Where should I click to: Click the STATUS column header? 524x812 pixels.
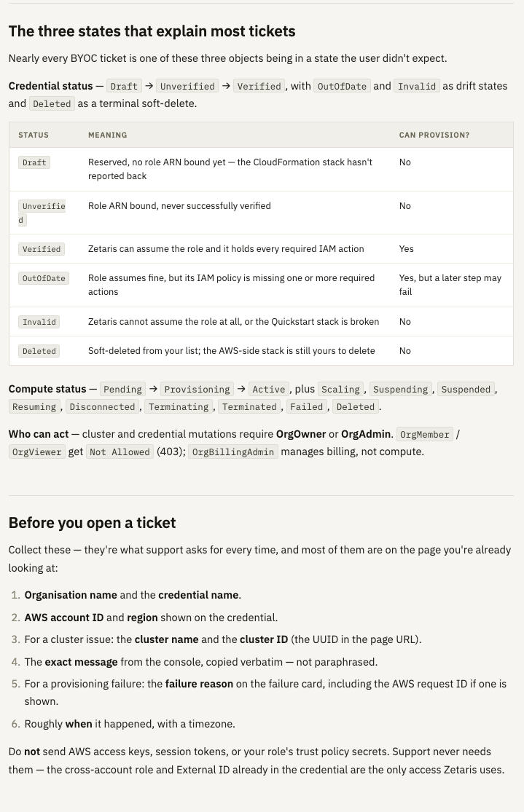pos(34,135)
